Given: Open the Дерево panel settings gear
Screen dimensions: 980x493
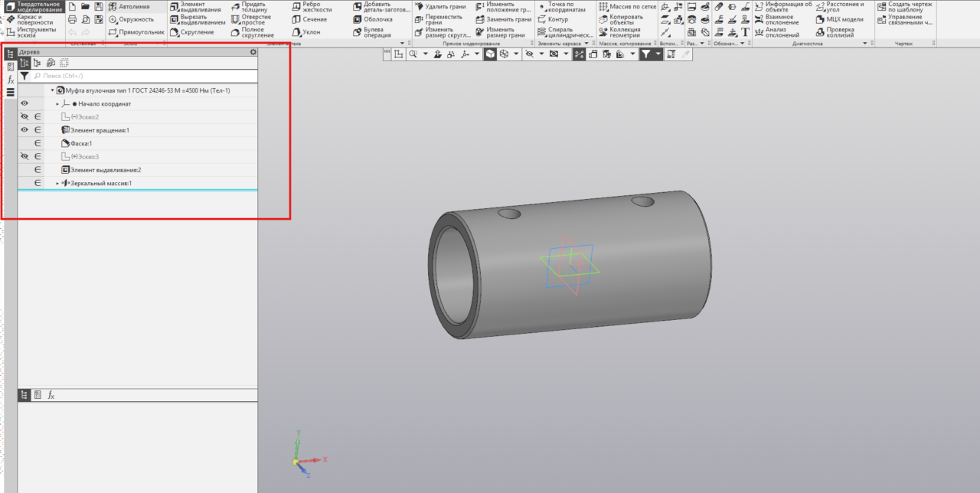Looking at the screenshot, I should tap(253, 52).
